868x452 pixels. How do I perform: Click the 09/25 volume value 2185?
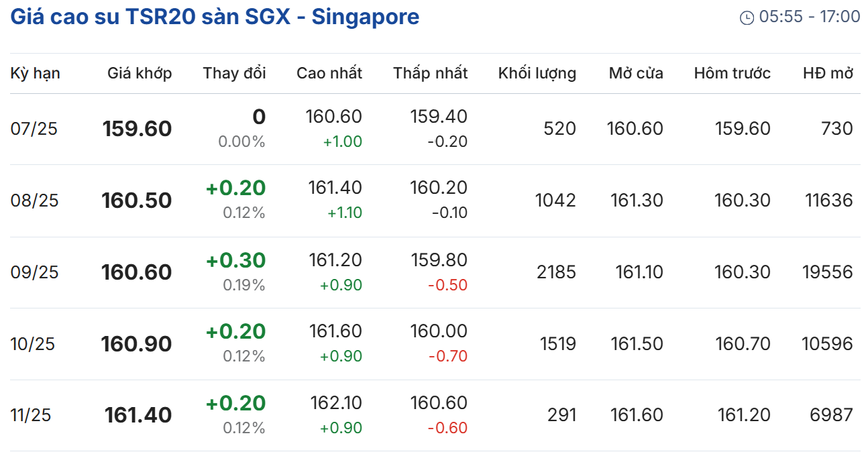click(556, 272)
